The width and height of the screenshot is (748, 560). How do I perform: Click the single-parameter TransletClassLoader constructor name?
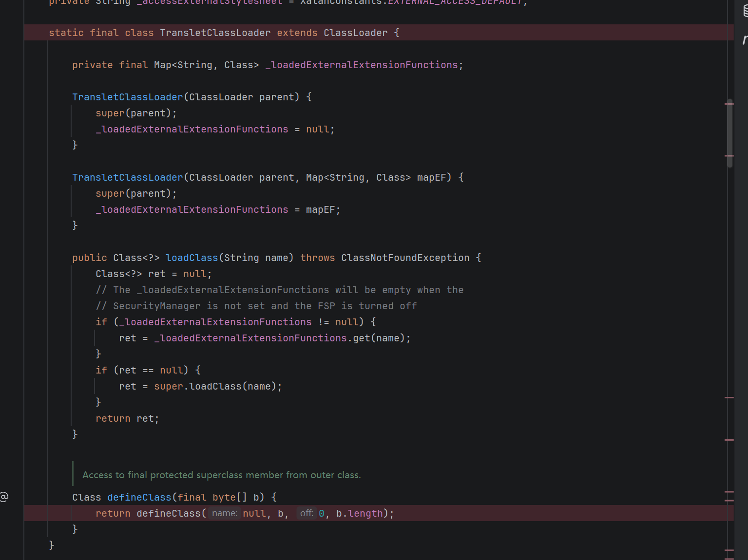point(127,97)
